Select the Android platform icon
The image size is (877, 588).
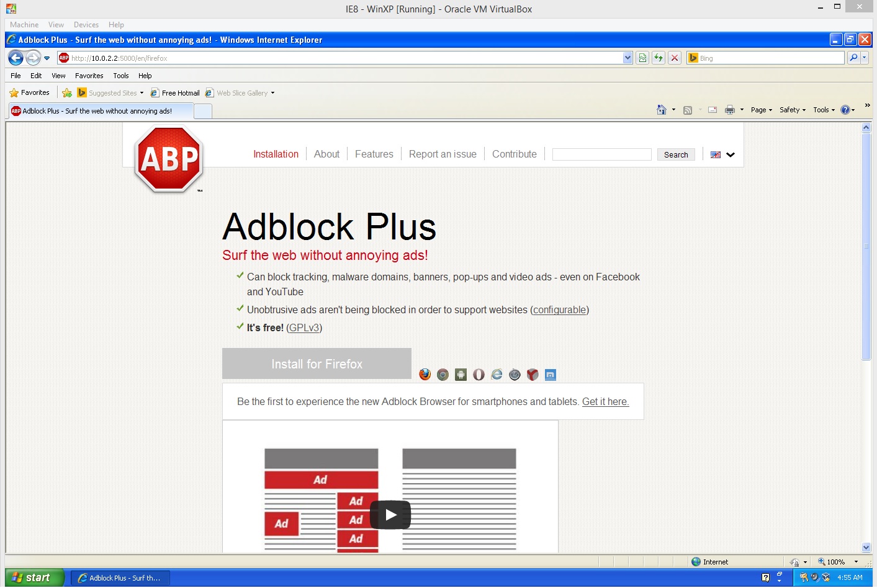tap(461, 374)
